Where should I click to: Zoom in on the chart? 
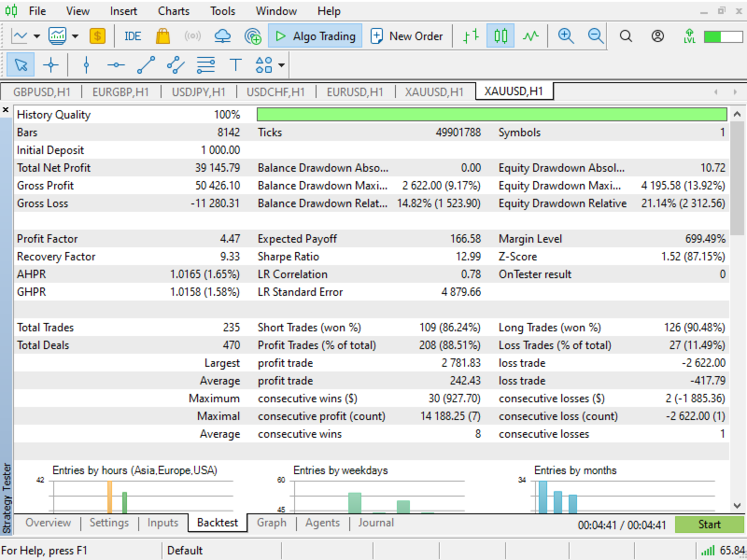click(x=566, y=36)
